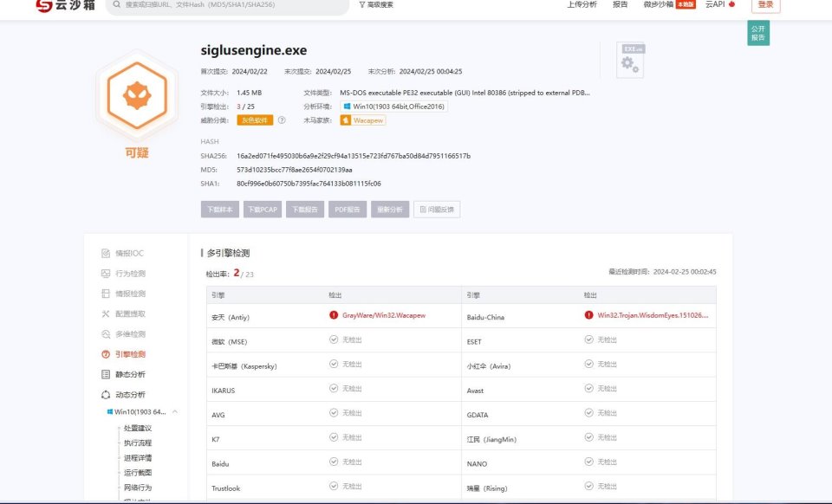Click the 情报检测 sidebar icon
Image resolution: width=832 pixels, height=504 pixels.
tap(106, 294)
